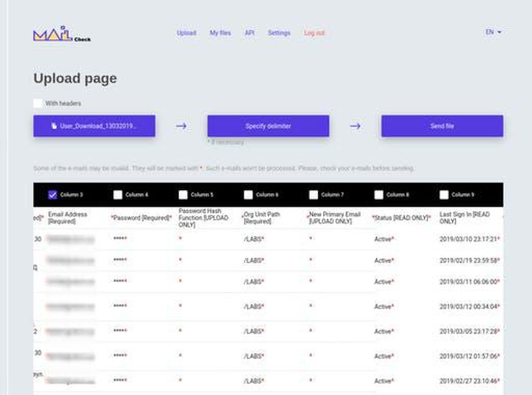Go to My files page
The height and width of the screenshot is (395, 532).
click(x=220, y=33)
